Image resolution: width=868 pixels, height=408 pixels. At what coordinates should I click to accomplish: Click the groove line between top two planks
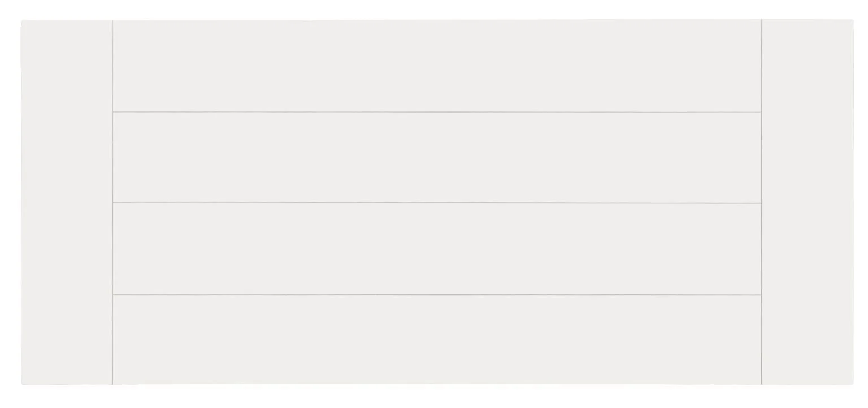[x=437, y=112]
